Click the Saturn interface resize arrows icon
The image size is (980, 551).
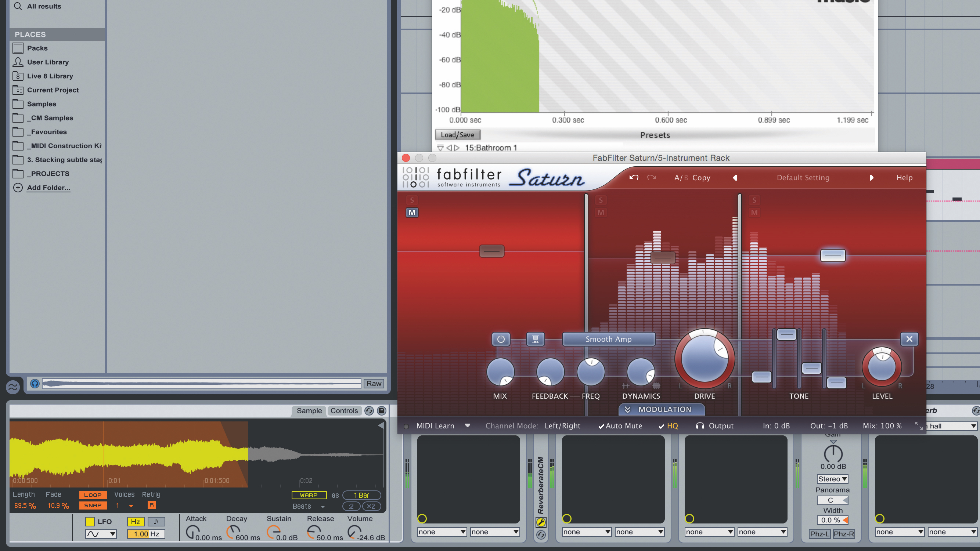pyautogui.click(x=919, y=426)
